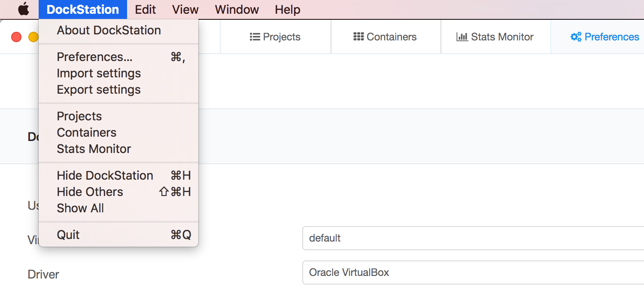Click the Oracle VirtualBox driver field
Image resolution: width=644 pixels, height=300 pixels.
click(x=473, y=272)
